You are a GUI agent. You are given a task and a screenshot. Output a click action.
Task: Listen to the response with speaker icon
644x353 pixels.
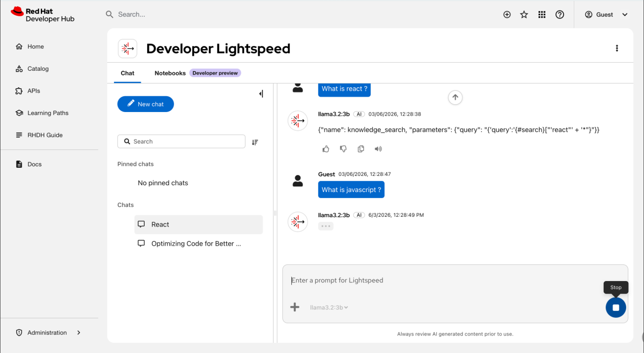(378, 149)
